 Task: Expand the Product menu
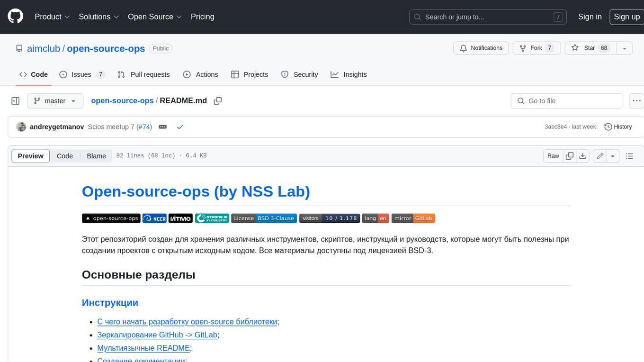coord(52,17)
